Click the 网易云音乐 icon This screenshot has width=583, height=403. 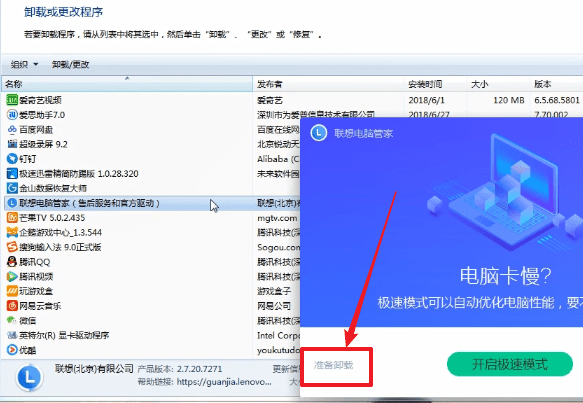coord(12,306)
